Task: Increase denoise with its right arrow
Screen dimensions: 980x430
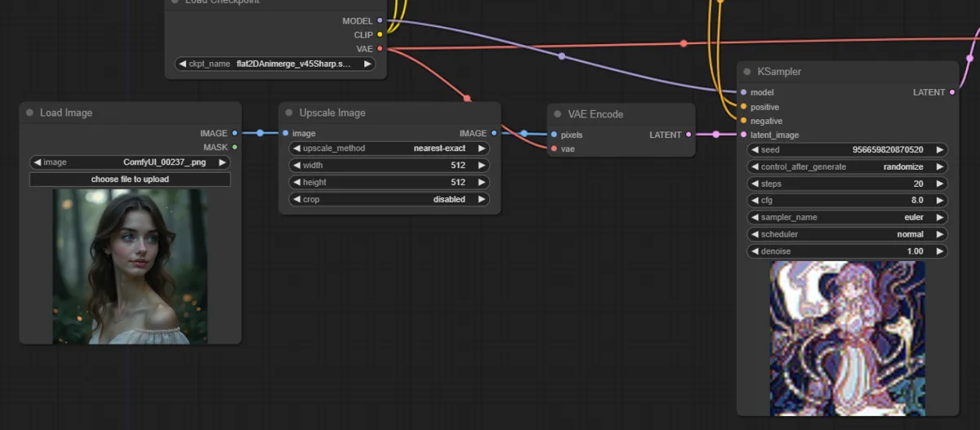Action: tap(940, 251)
